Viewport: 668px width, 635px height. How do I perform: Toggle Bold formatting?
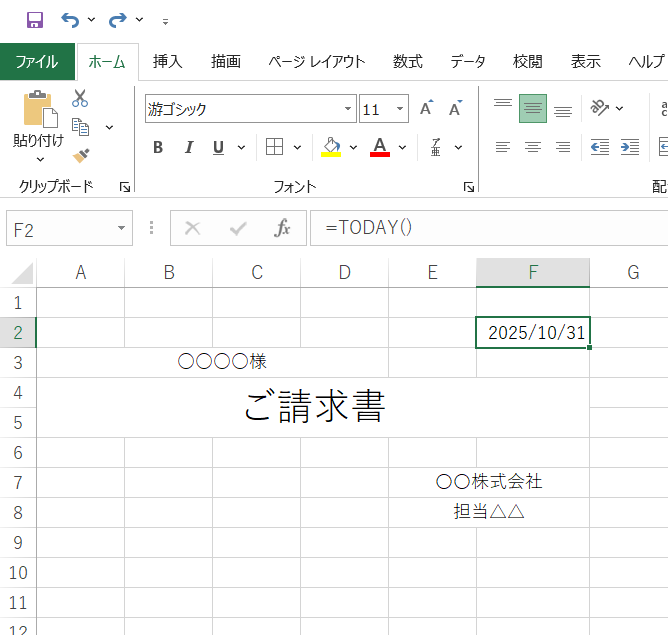click(x=158, y=148)
